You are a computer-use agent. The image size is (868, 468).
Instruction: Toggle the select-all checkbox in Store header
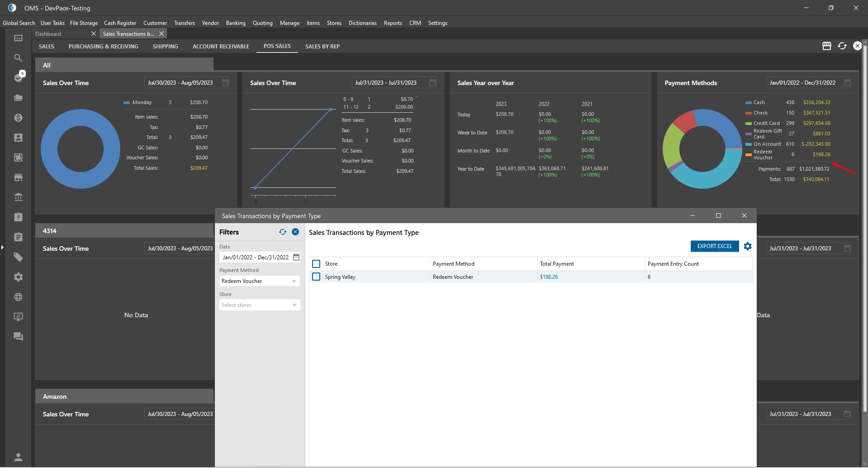point(316,264)
